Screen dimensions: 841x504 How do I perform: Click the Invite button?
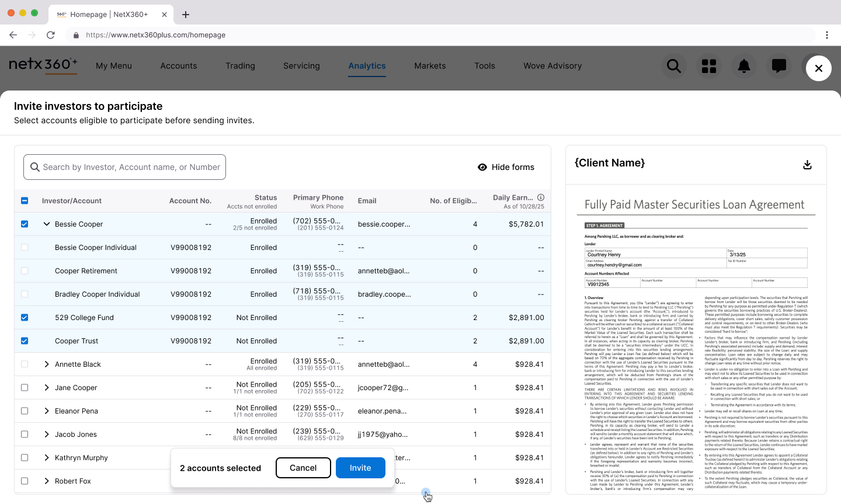(360, 468)
